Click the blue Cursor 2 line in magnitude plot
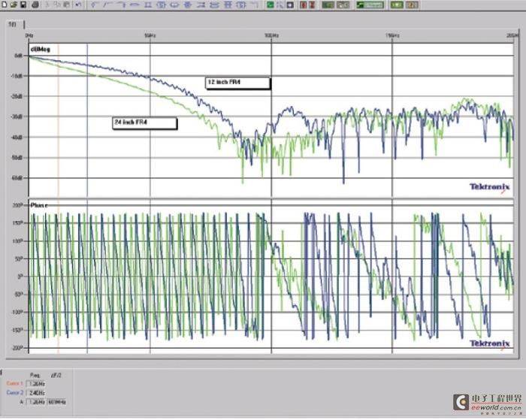The width and height of the screenshot is (526, 420). (87, 119)
